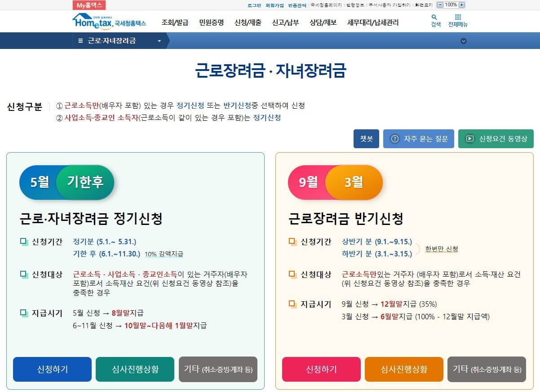Click 심사진행상황 on the 반기신청 card
540x392 pixels.
pos(404,369)
